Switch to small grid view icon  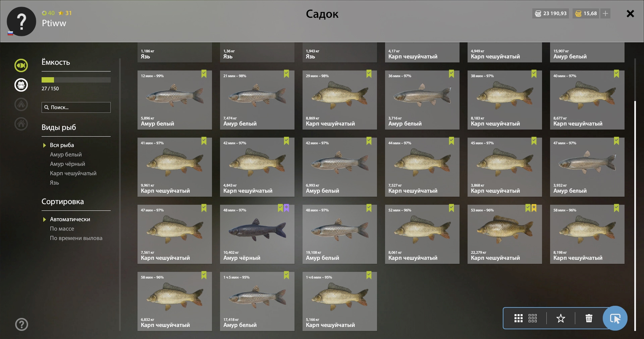533,318
